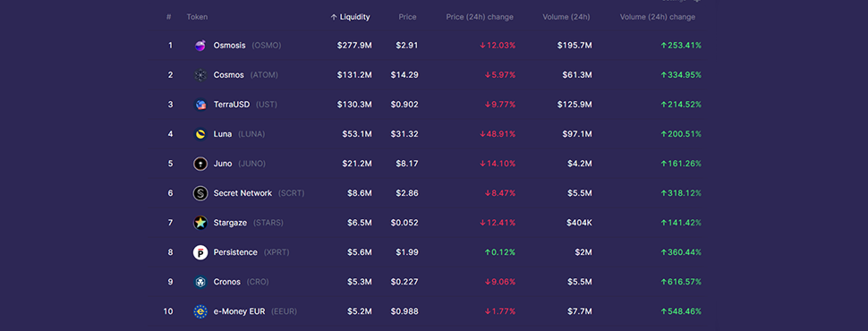Click the Luna crescent logo icon

[200, 134]
